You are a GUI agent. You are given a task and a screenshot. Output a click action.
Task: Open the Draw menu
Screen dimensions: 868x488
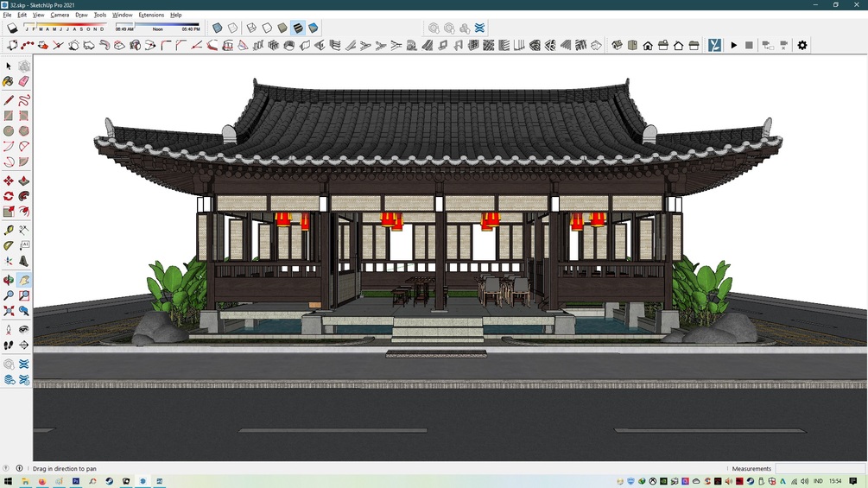pos(81,15)
